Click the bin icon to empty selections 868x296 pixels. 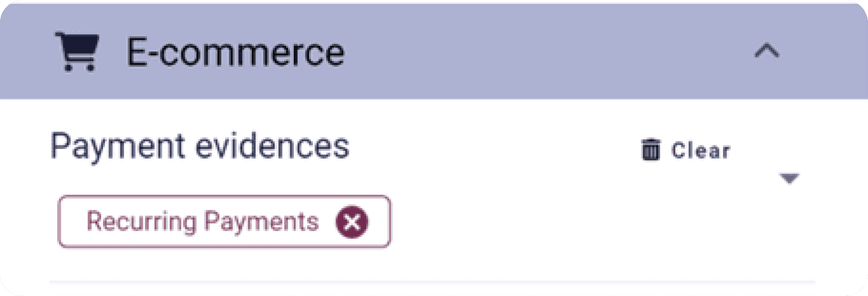[651, 150]
